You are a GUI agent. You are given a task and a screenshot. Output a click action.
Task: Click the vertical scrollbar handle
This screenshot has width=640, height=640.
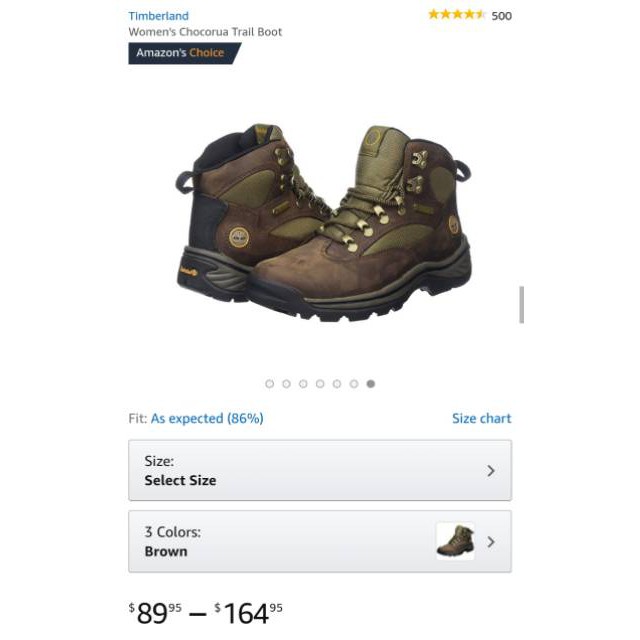[x=521, y=305]
